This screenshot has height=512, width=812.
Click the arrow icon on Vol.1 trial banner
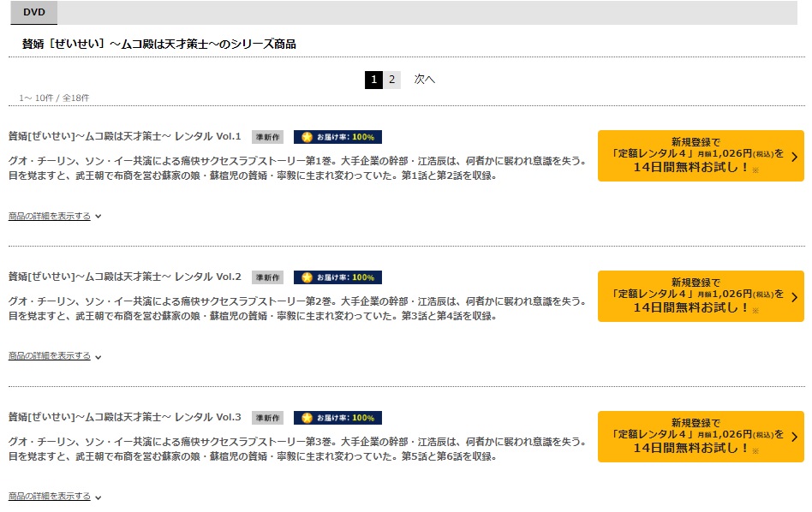[794, 157]
